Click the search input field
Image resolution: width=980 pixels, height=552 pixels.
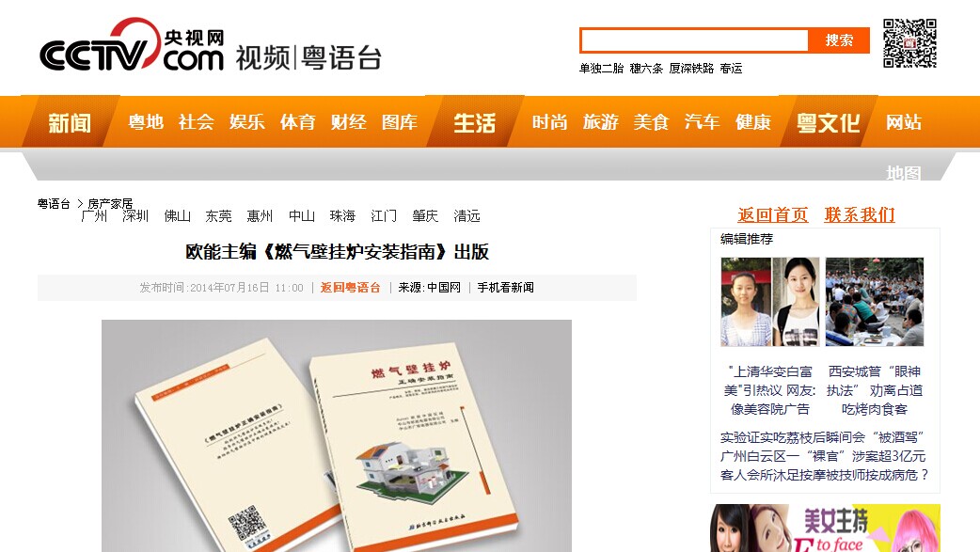(x=694, y=40)
